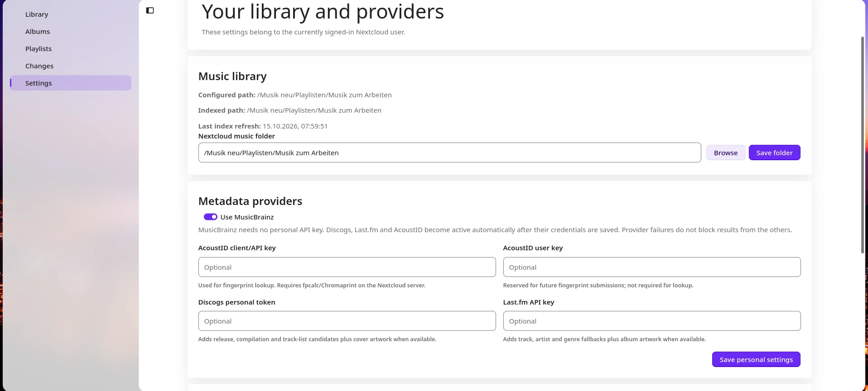The height and width of the screenshot is (391, 868).
Task: Focus the Nextcloud music folder field
Action: (x=449, y=153)
